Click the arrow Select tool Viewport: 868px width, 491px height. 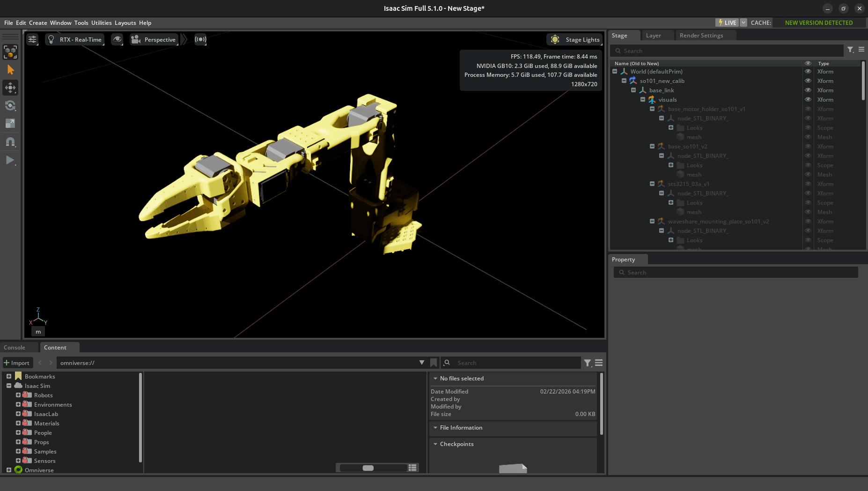pos(10,70)
